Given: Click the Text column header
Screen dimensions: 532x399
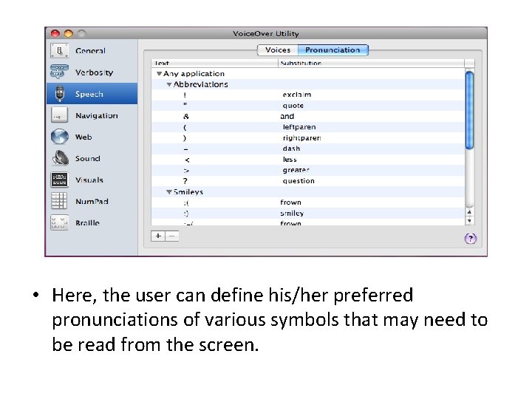Looking at the screenshot, I should click(x=215, y=63).
